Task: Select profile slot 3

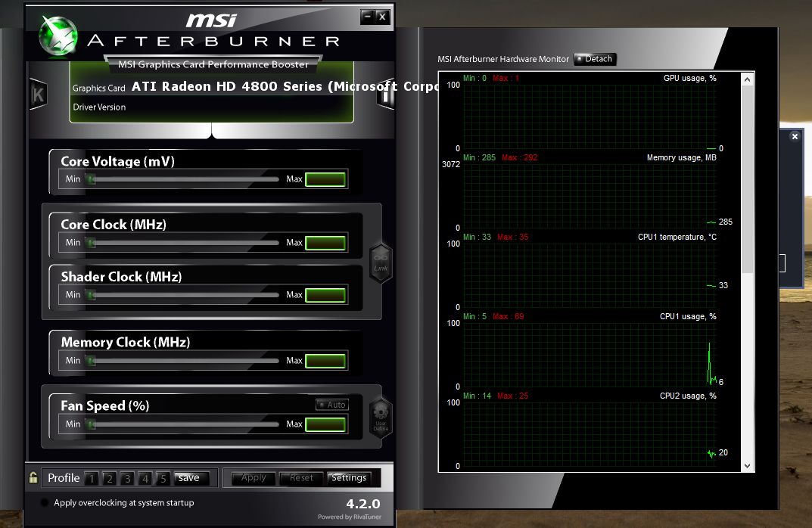Action: pos(127,478)
